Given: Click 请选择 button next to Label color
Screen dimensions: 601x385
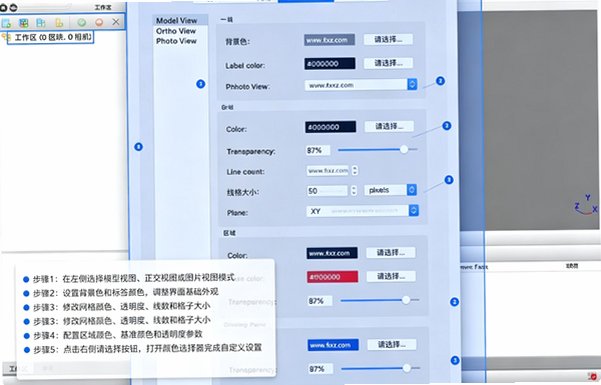Looking at the screenshot, I should pos(389,63).
